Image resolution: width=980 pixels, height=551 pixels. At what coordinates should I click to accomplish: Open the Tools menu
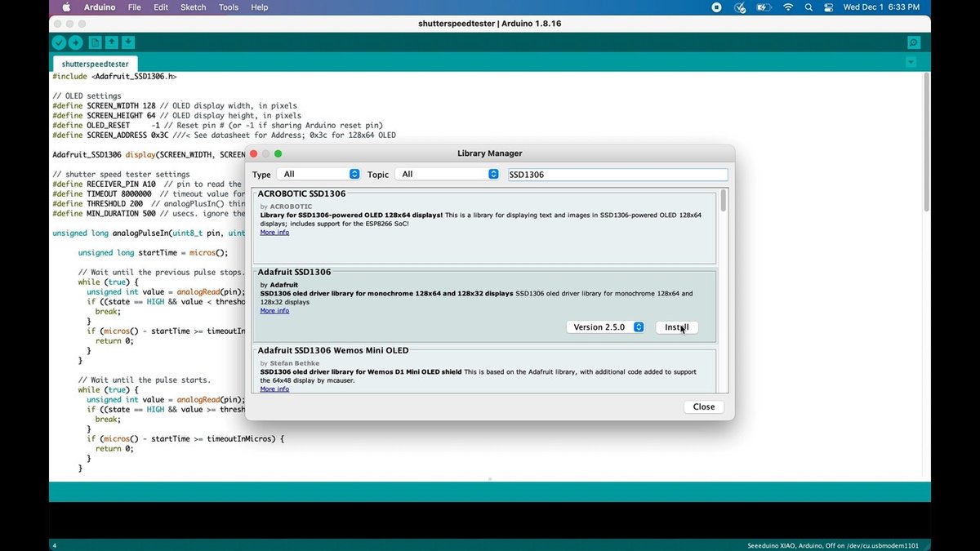229,7
